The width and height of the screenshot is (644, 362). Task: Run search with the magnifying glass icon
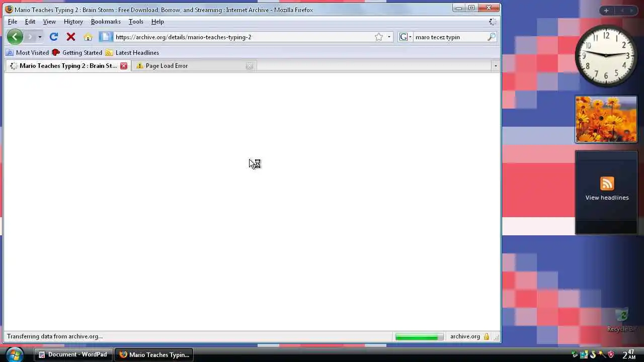coord(492,37)
